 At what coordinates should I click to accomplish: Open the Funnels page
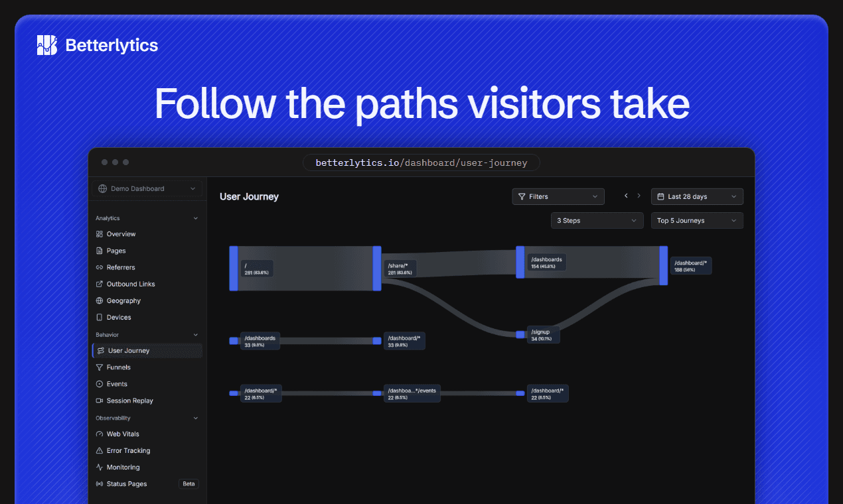click(x=147, y=367)
